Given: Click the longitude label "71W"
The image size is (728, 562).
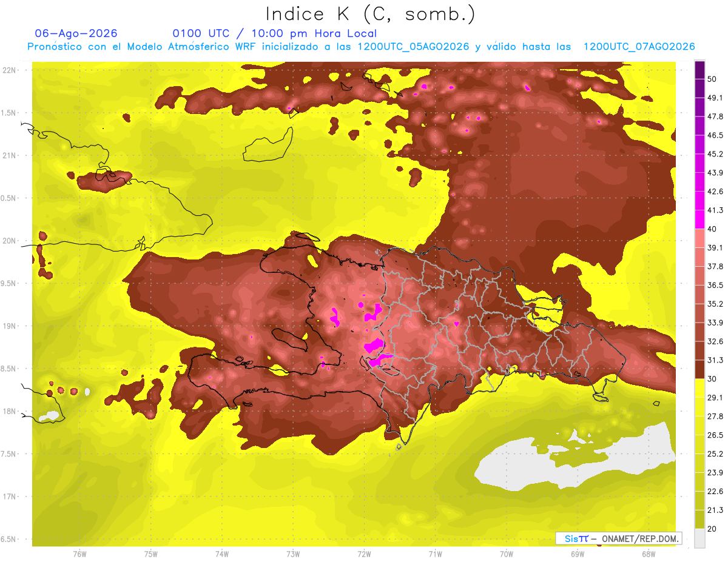Looking at the screenshot, I should click(x=435, y=554).
